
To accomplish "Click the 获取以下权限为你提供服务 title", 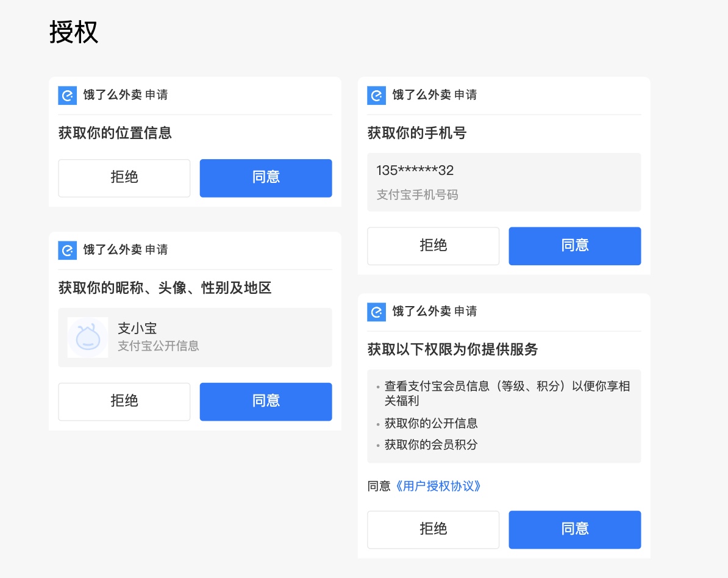I will point(452,349).
